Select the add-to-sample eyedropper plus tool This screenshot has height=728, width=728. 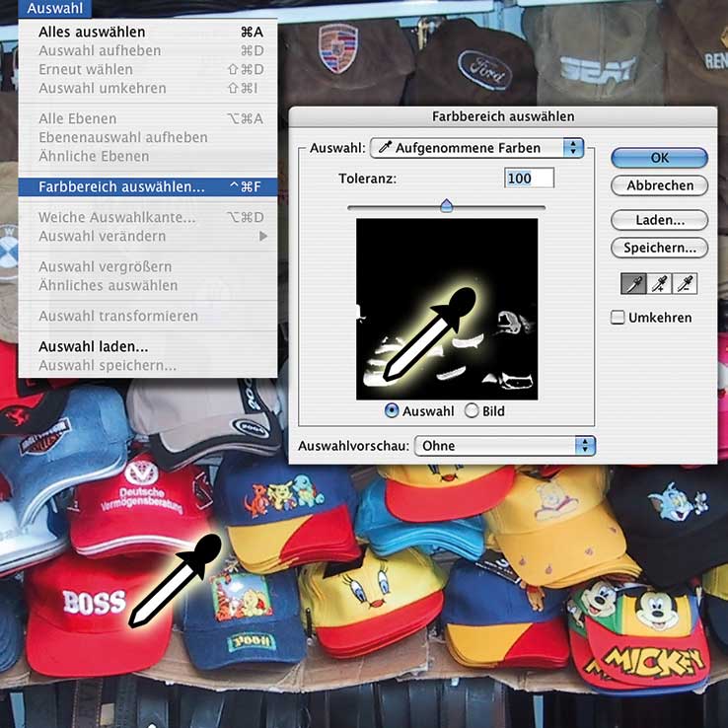[x=659, y=284]
